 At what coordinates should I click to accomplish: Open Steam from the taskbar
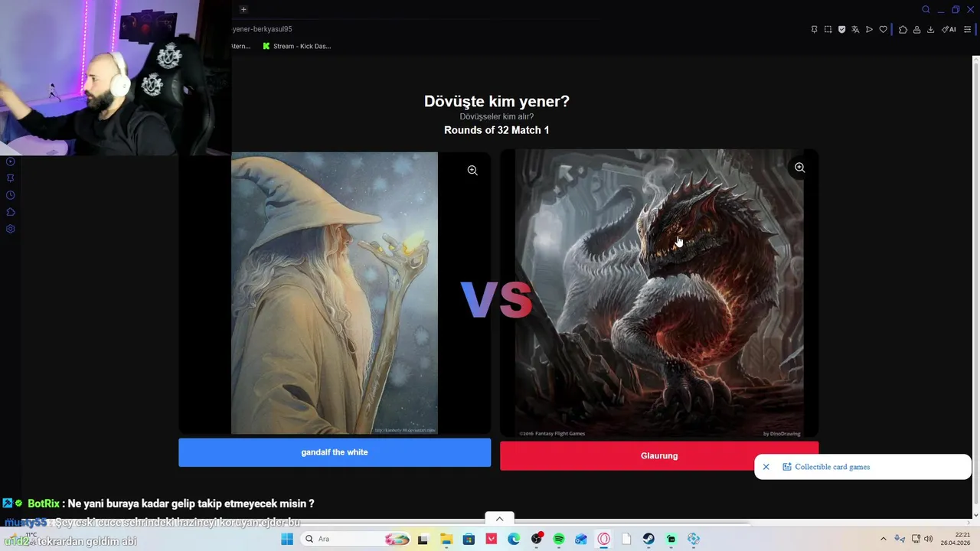[x=648, y=540]
